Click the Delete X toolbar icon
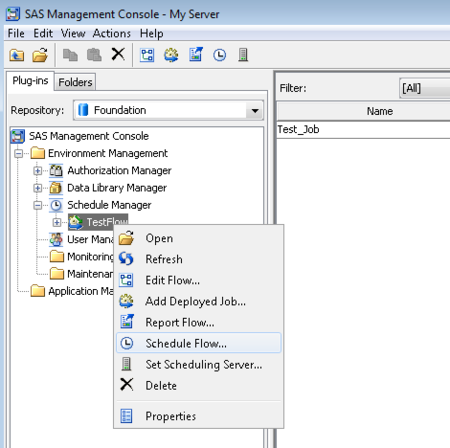Viewport: 450px width, 448px height. [118, 54]
